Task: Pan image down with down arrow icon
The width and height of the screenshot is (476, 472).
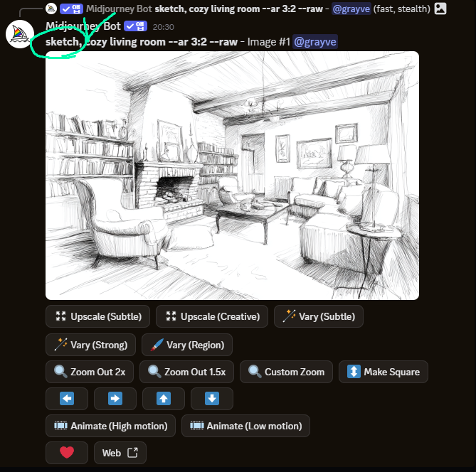Action: pos(212,399)
